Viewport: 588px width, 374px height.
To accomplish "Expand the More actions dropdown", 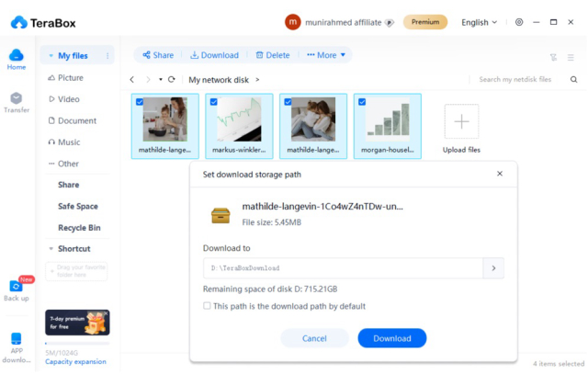I will 326,55.
